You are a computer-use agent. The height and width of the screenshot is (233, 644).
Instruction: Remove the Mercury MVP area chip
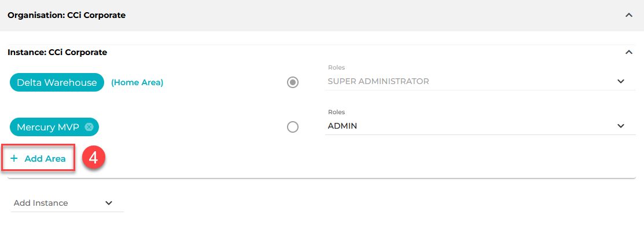click(89, 127)
